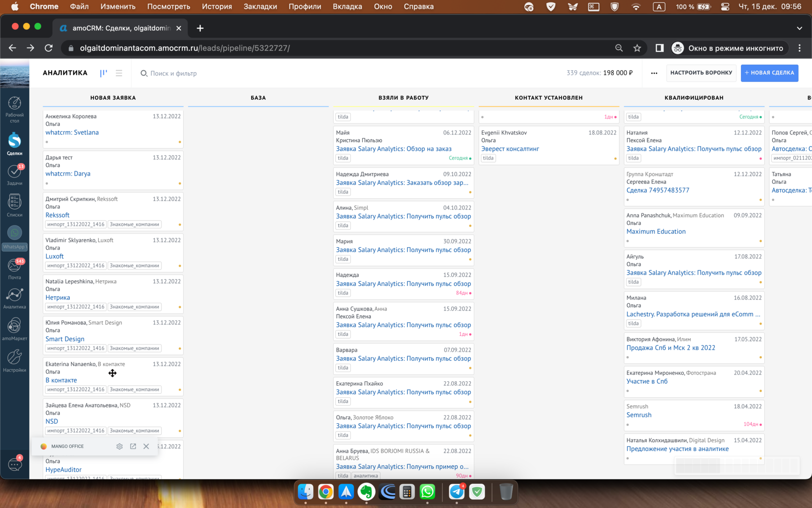Close the amoCRM tab
The image size is (812, 508).
coord(179,28)
